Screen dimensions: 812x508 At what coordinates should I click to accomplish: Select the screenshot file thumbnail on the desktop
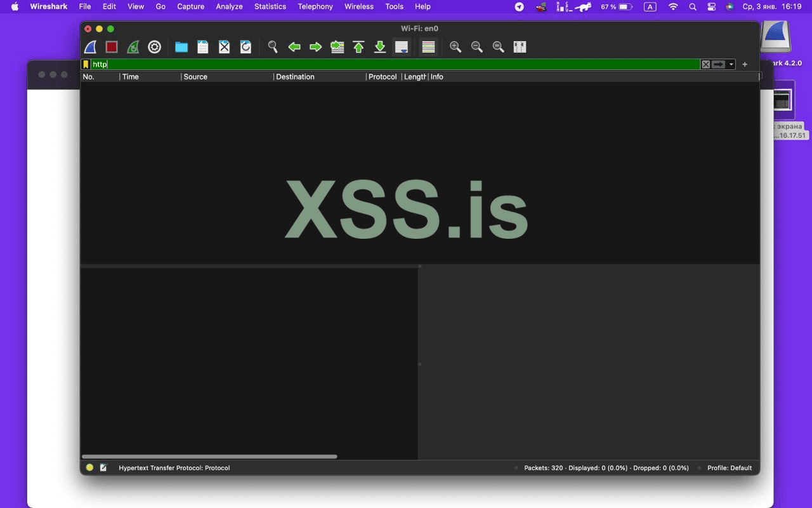(x=782, y=100)
